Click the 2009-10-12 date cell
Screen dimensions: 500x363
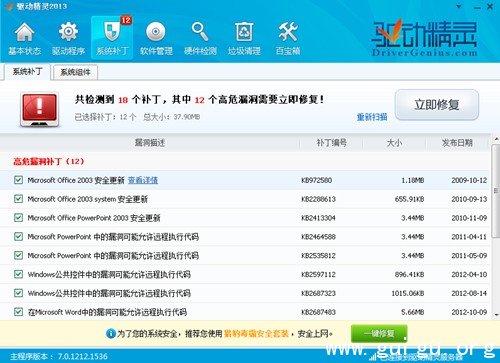point(469,180)
